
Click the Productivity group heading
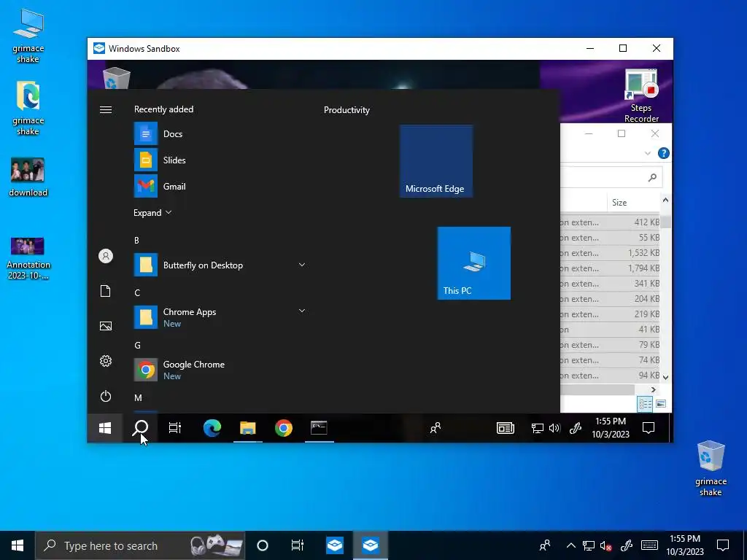[347, 110]
